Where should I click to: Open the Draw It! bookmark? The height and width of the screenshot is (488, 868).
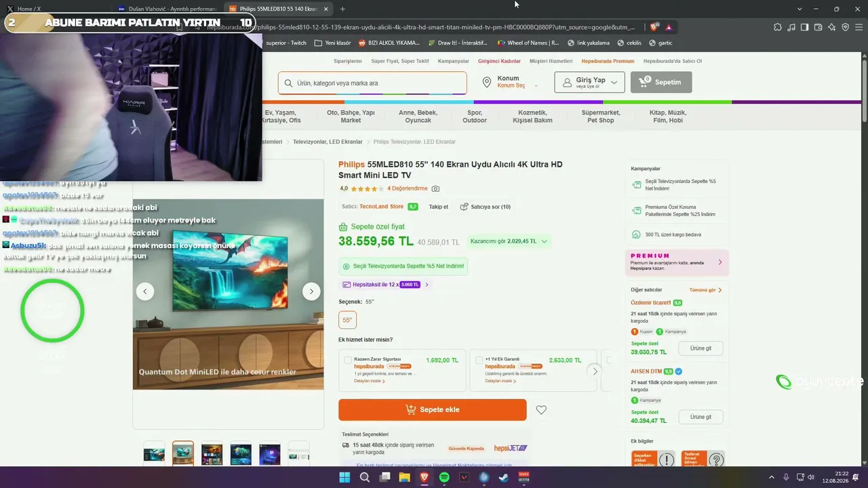click(456, 43)
